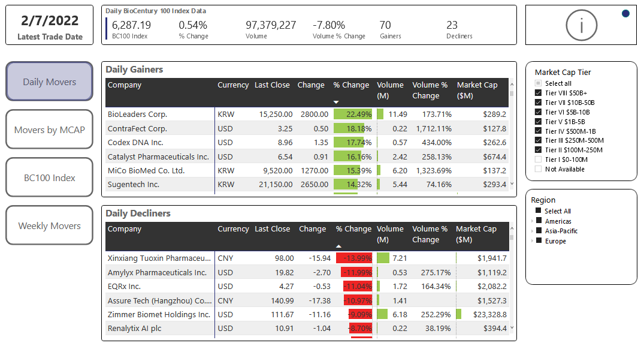
Task: Click the 70 Gainers count
Action: pos(385,25)
